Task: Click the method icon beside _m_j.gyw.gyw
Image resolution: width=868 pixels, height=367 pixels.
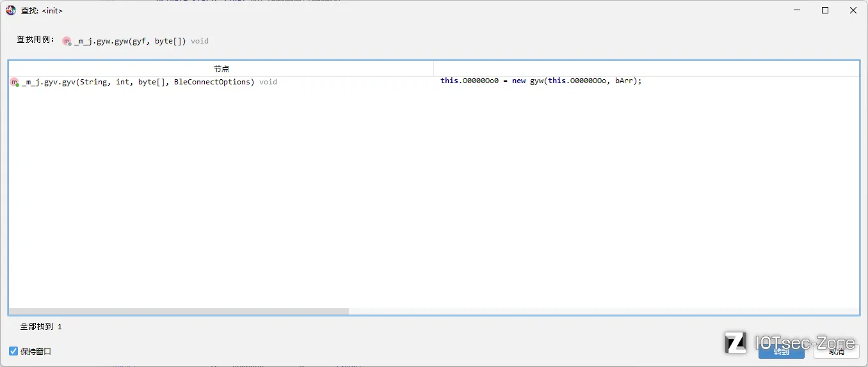Action: click(67, 41)
